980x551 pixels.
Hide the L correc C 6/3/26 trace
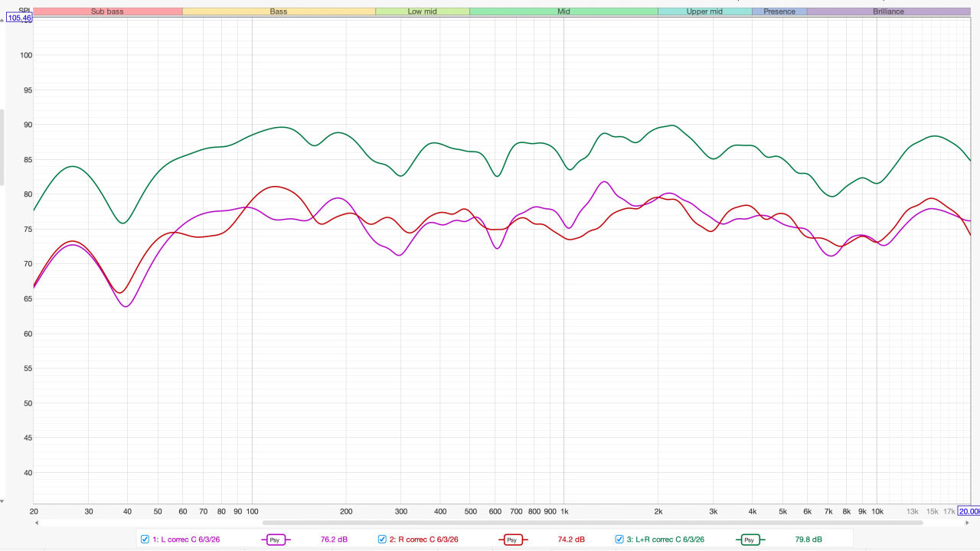click(145, 540)
